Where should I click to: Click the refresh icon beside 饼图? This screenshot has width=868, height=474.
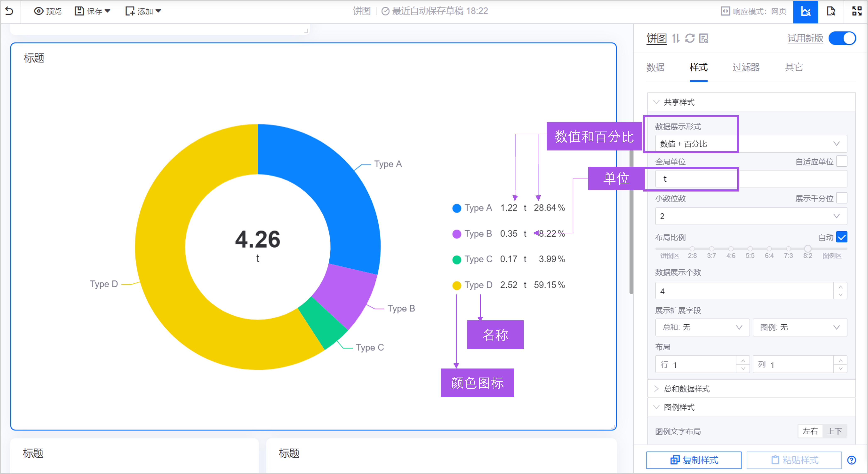coord(690,38)
